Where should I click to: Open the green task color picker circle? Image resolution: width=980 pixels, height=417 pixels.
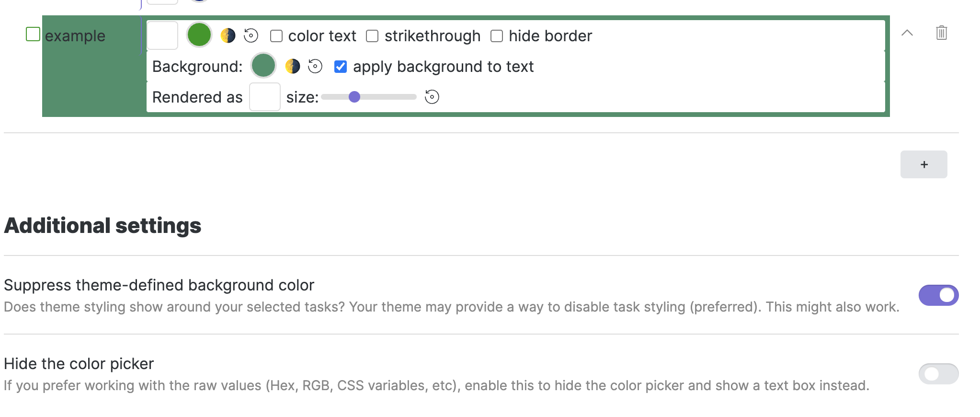click(198, 35)
